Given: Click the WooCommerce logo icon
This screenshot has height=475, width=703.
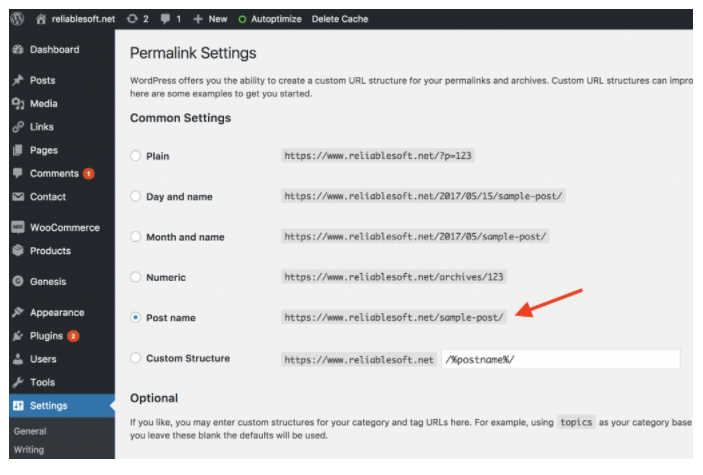Looking at the screenshot, I should pos(18,227).
